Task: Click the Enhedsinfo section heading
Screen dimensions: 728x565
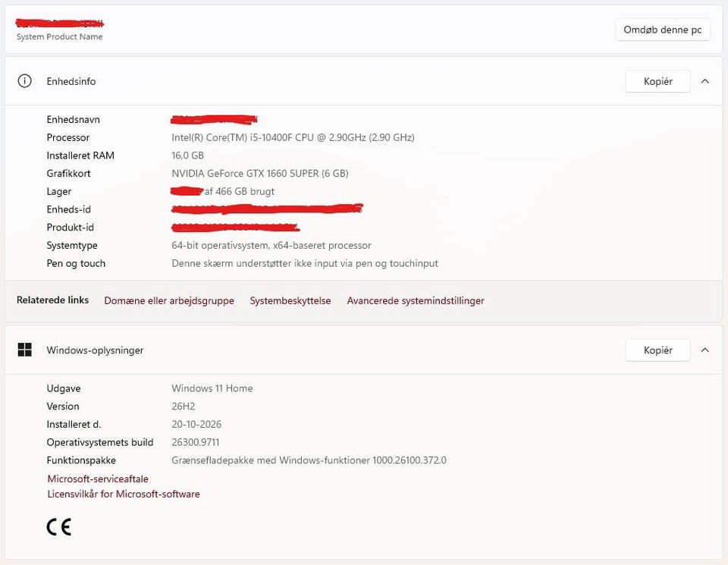Action: click(x=71, y=81)
